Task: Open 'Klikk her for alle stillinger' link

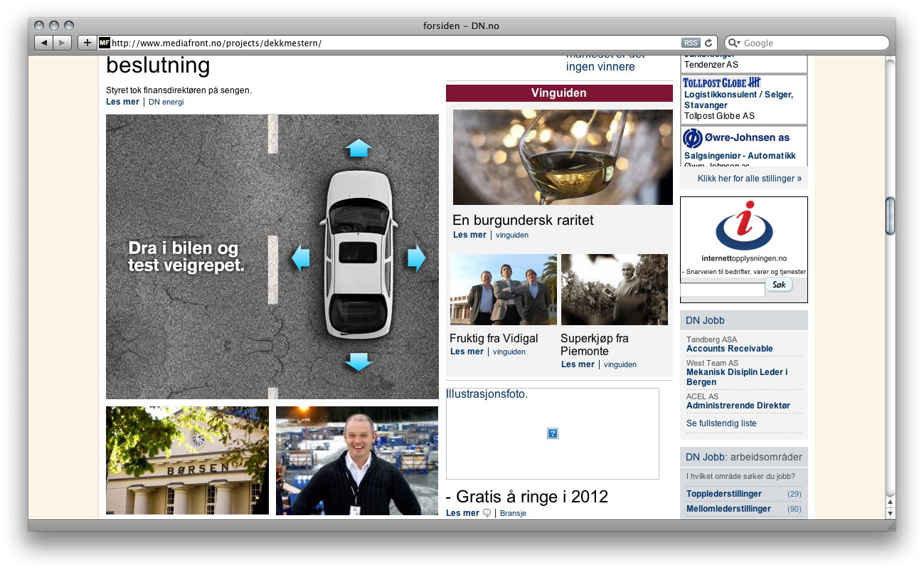Action: click(749, 179)
